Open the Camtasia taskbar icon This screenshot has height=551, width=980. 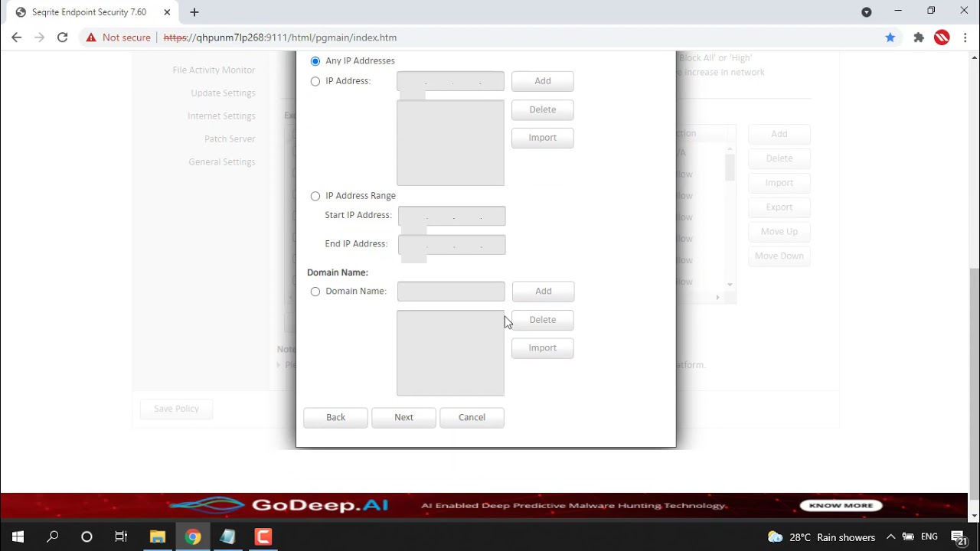[263, 537]
